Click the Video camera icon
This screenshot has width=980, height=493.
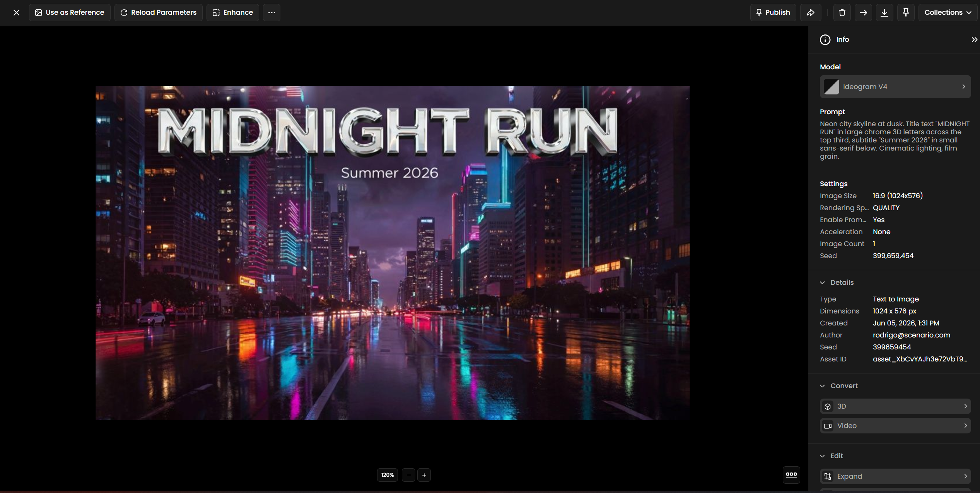point(828,426)
